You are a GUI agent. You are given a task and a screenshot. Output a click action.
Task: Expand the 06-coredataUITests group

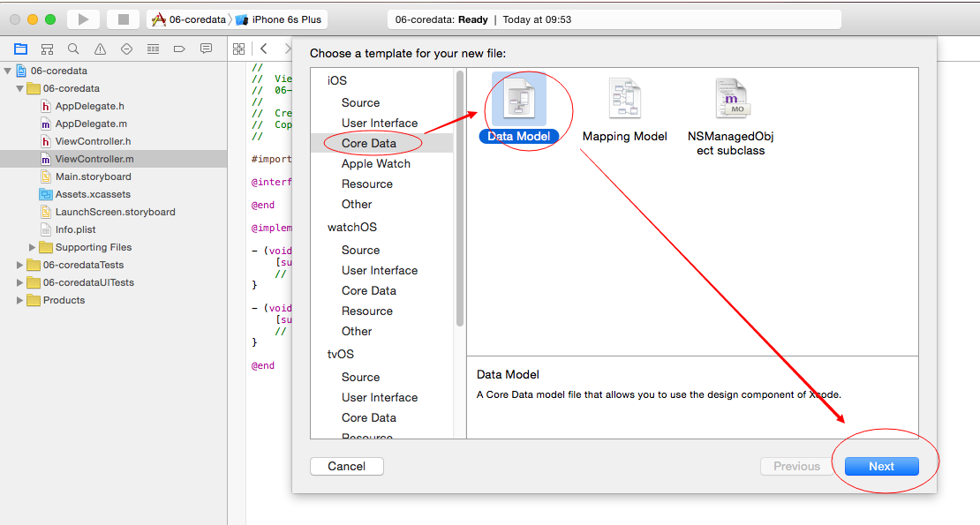(x=19, y=282)
